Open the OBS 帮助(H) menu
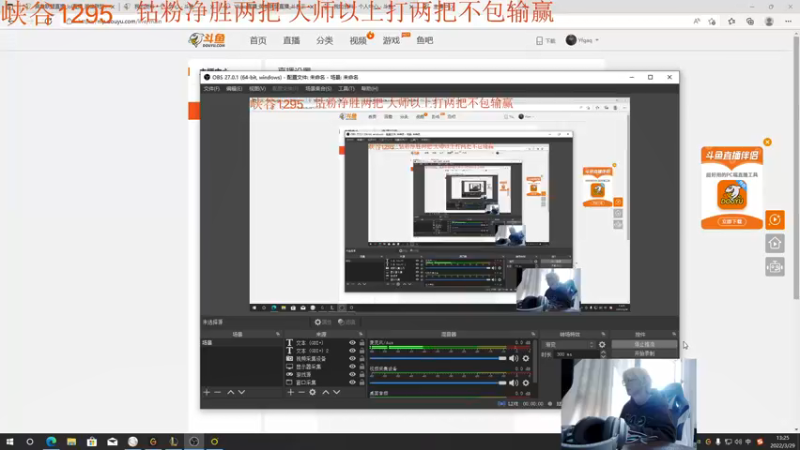The height and width of the screenshot is (450, 800). coord(369,89)
